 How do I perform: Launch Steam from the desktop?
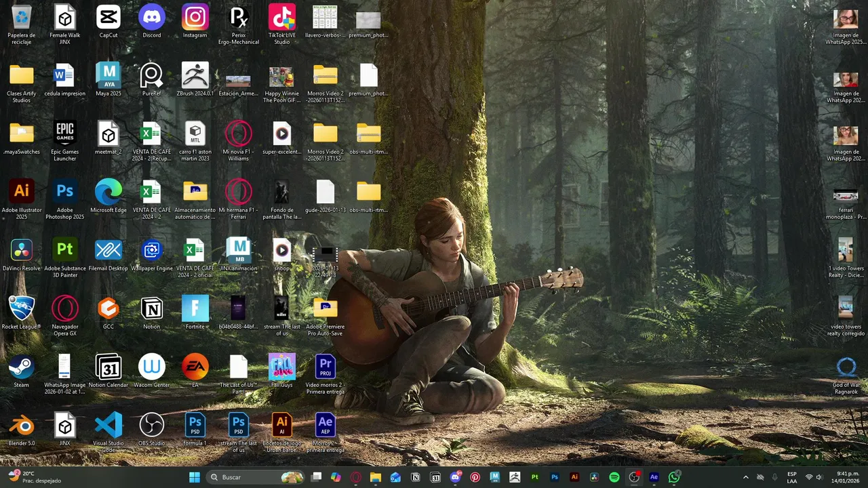click(x=22, y=371)
